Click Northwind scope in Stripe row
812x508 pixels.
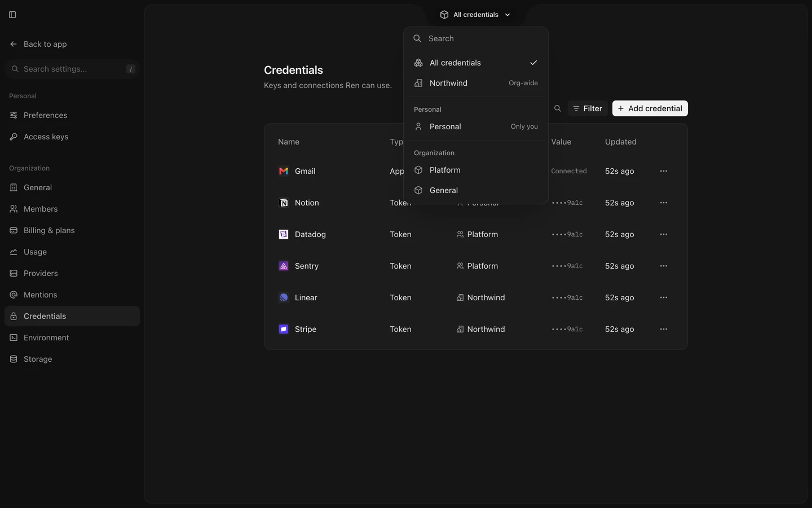[480, 329]
